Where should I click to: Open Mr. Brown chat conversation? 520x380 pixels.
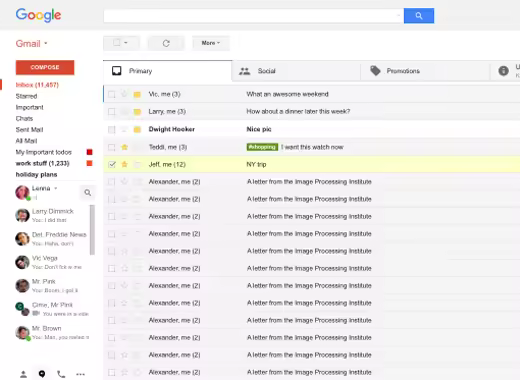point(52,333)
